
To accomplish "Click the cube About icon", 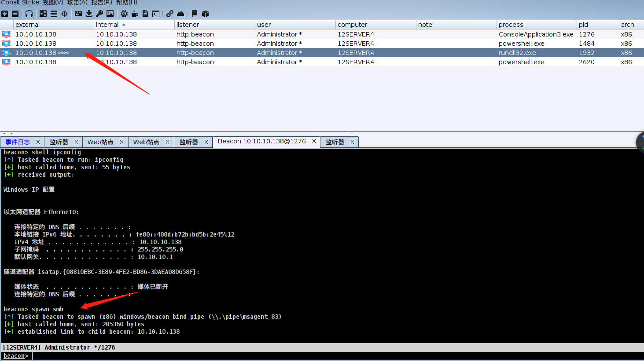I will [x=205, y=14].
